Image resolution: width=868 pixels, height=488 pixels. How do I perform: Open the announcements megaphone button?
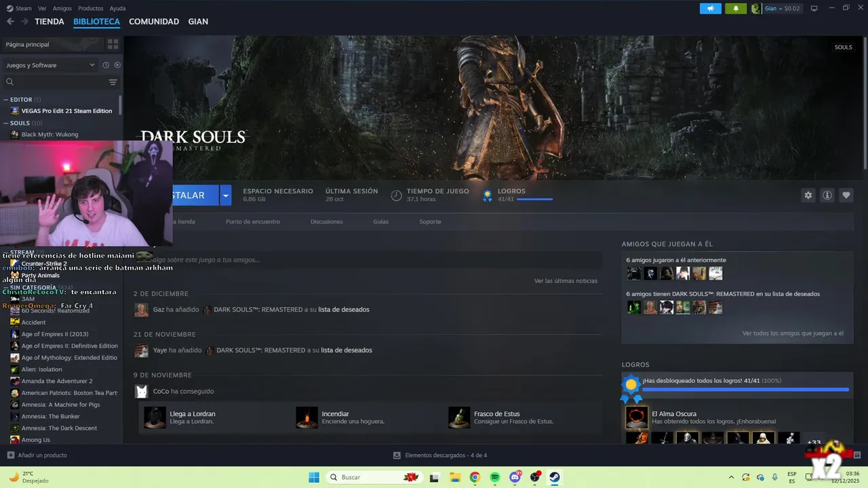710,8
